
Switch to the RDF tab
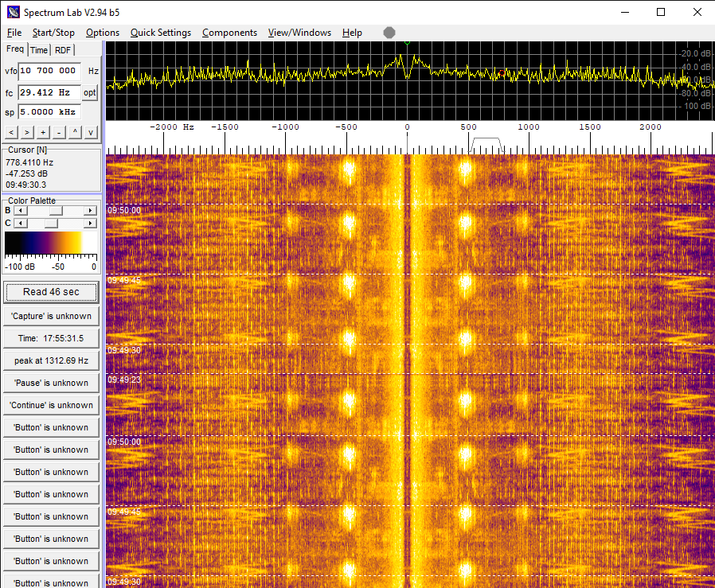63,50
